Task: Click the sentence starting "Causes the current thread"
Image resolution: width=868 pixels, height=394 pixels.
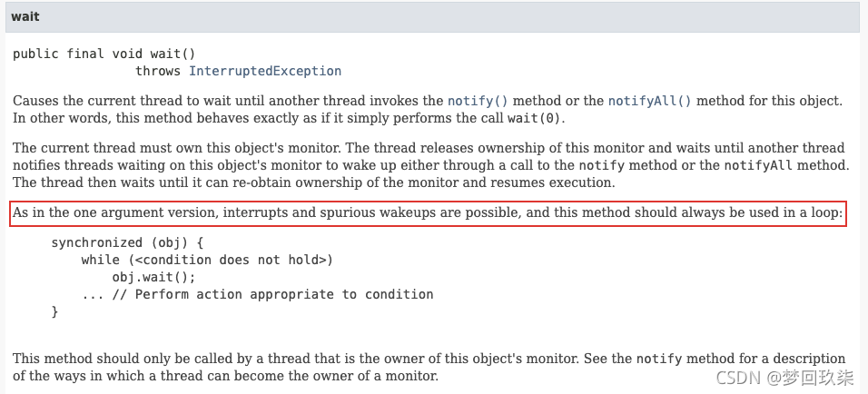Action: coord(227,101)
